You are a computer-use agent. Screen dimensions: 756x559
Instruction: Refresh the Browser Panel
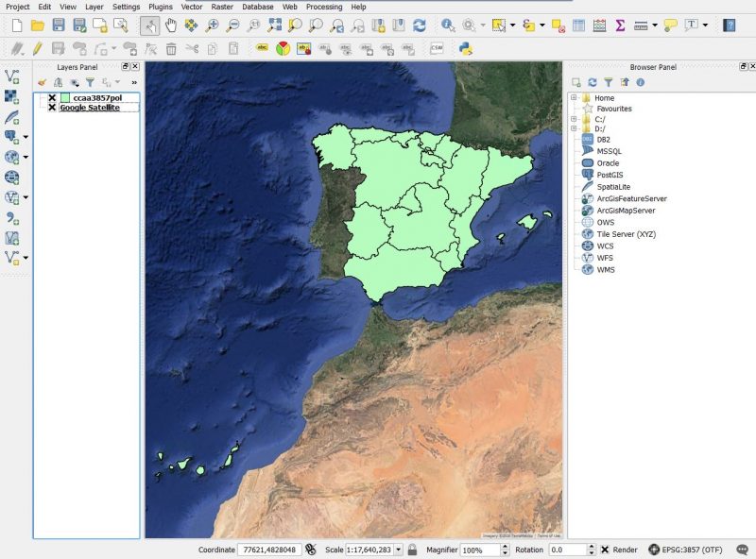(x=593, y=82)
